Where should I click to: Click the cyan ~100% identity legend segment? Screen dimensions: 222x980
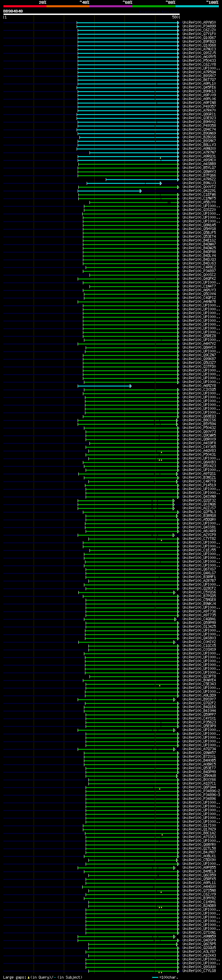pos(197,6)
